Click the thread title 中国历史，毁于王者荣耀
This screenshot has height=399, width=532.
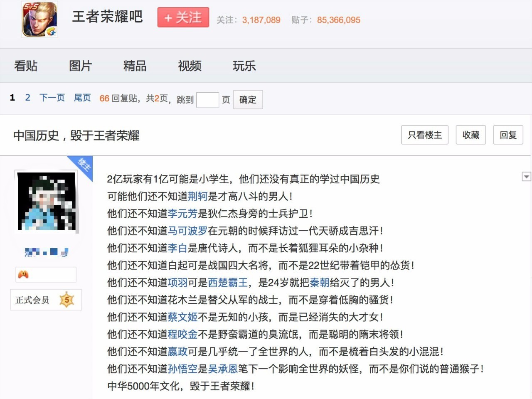(76, 135)
